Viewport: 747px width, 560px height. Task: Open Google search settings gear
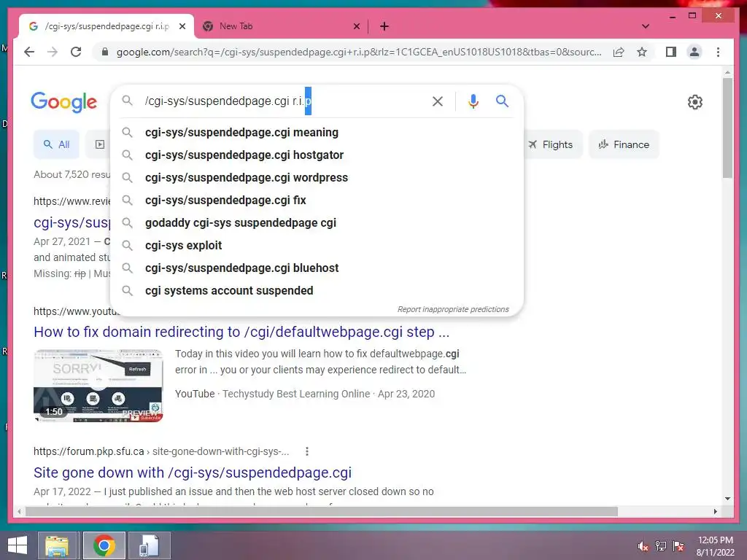(694, 102)
